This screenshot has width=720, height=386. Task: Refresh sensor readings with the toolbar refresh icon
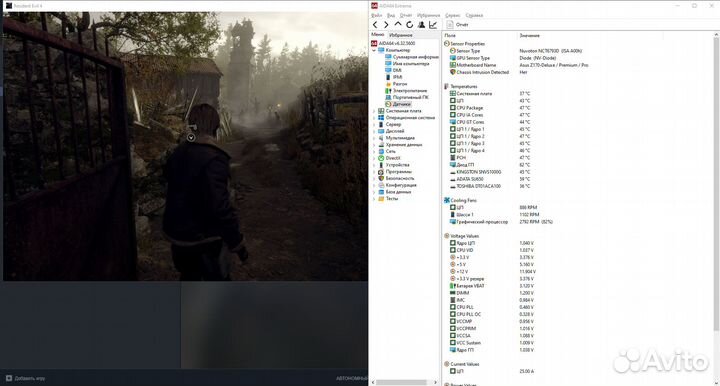[x=409, y=25]
